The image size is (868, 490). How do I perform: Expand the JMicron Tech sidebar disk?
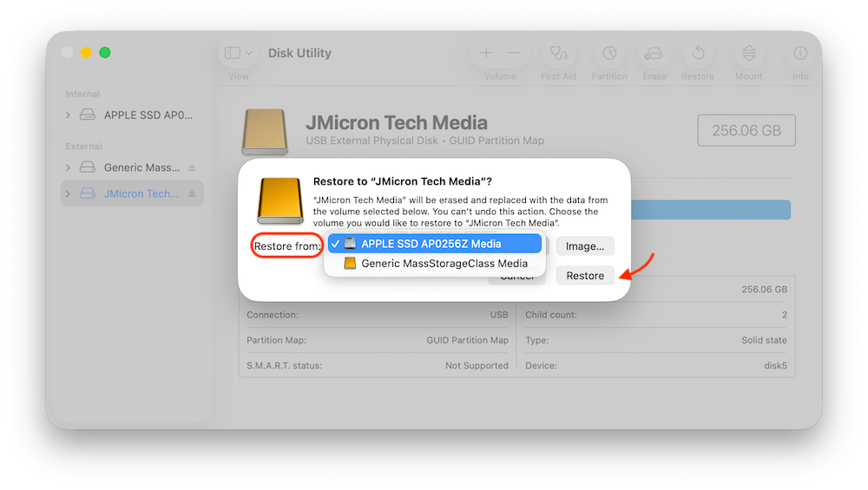tap(69, 193)
